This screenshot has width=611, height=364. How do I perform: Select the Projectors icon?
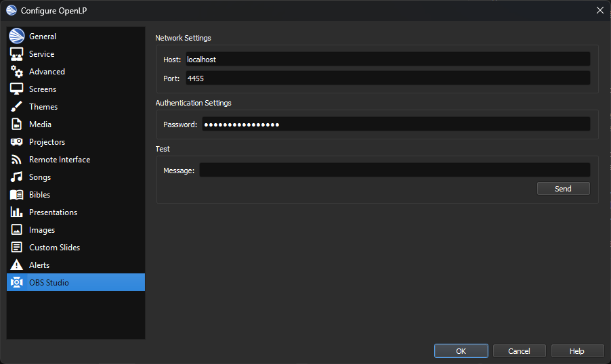pyautogui.click(x=17, y=142)
